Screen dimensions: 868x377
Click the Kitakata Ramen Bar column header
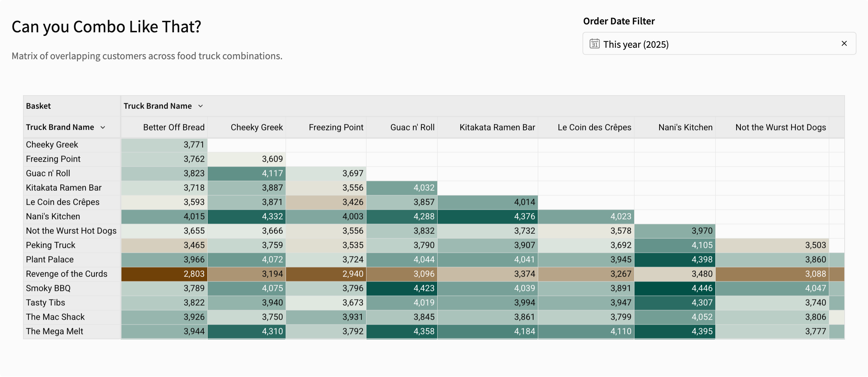pos(497,127)
